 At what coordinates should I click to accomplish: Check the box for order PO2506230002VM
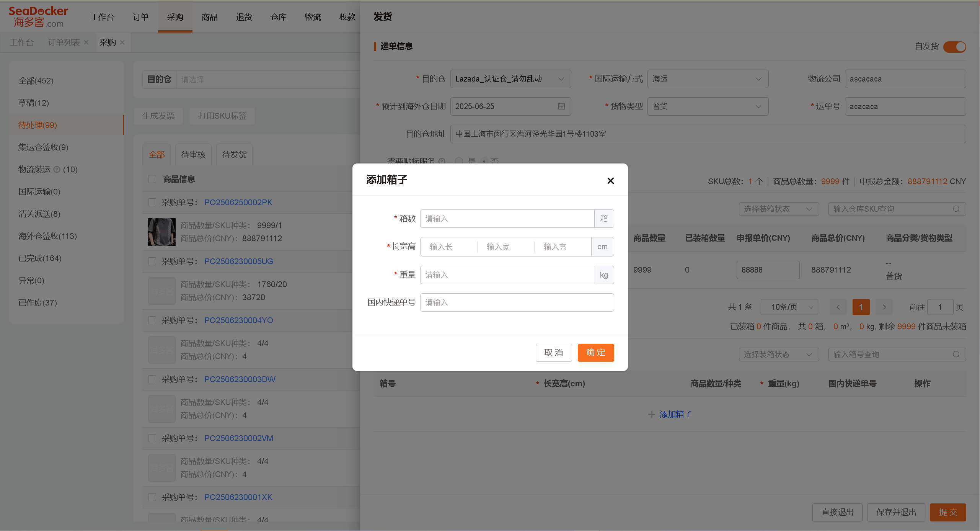tap(152, 438)
